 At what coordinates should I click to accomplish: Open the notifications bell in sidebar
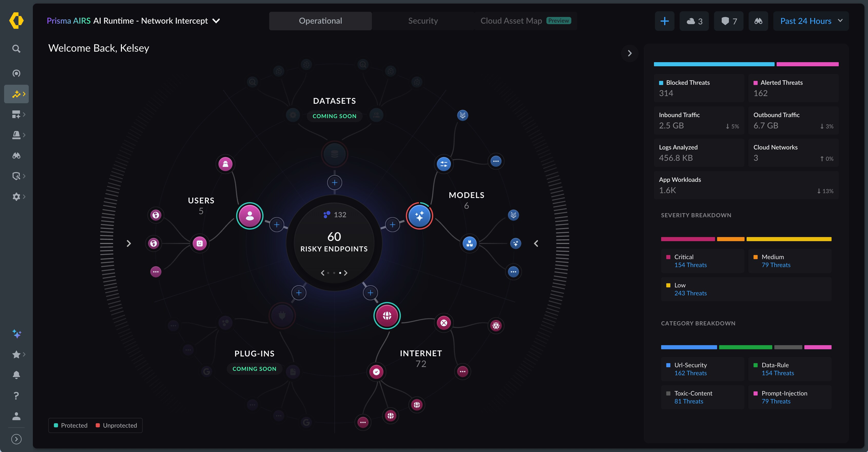16,375
